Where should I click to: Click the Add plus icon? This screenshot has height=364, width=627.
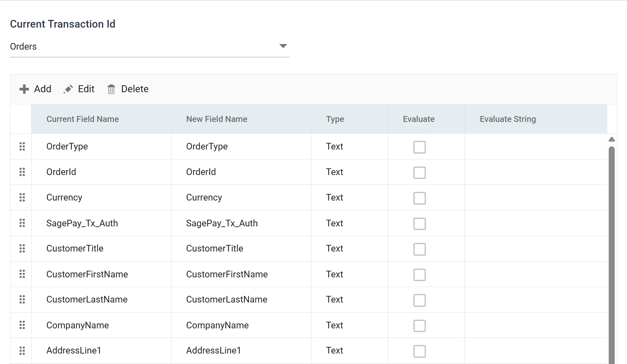tap(24, 89)
